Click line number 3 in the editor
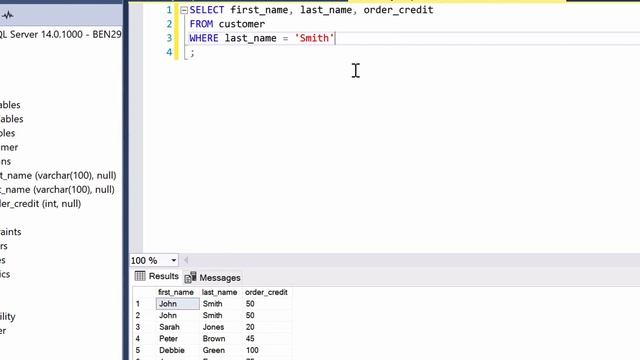This screenshot has width=640, height=360. click(169, 38)
